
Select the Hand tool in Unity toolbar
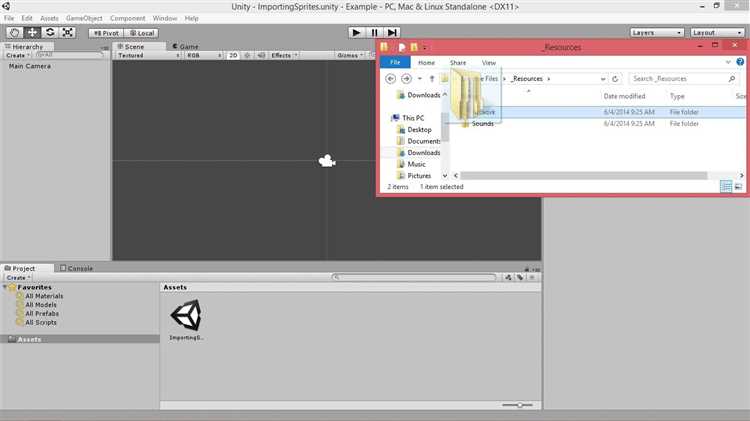[14, 33]
